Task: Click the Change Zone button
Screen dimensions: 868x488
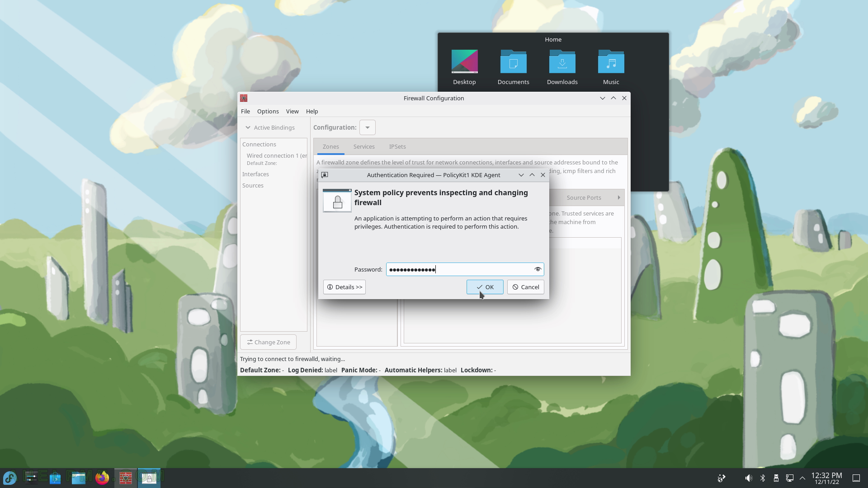Action: (269, 342)
